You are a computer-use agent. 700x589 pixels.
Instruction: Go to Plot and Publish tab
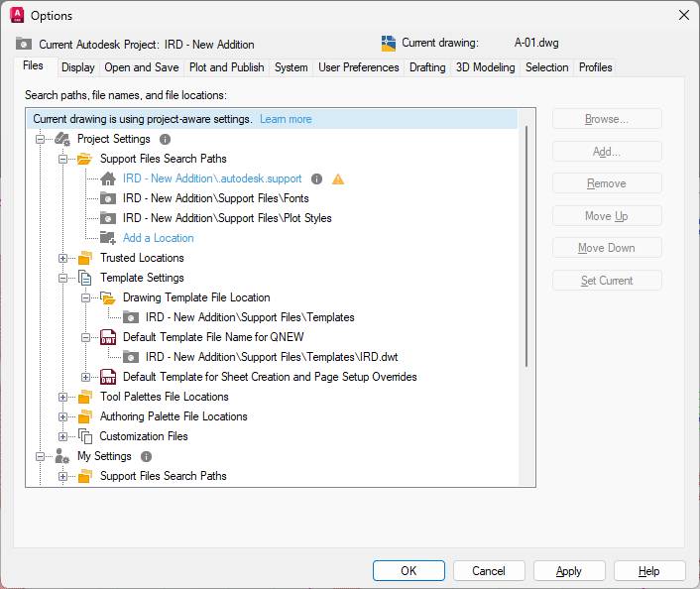tap(226, 67)
